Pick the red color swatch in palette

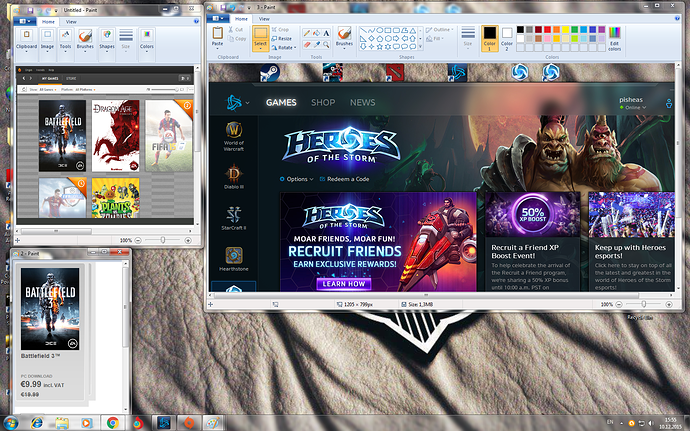coord(547,29)
